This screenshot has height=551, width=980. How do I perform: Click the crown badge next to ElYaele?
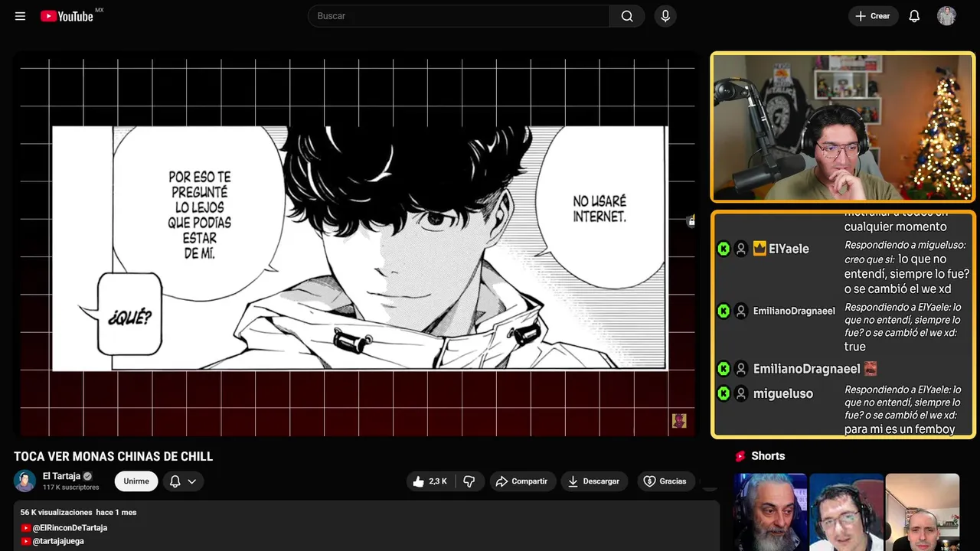point(759,248)
